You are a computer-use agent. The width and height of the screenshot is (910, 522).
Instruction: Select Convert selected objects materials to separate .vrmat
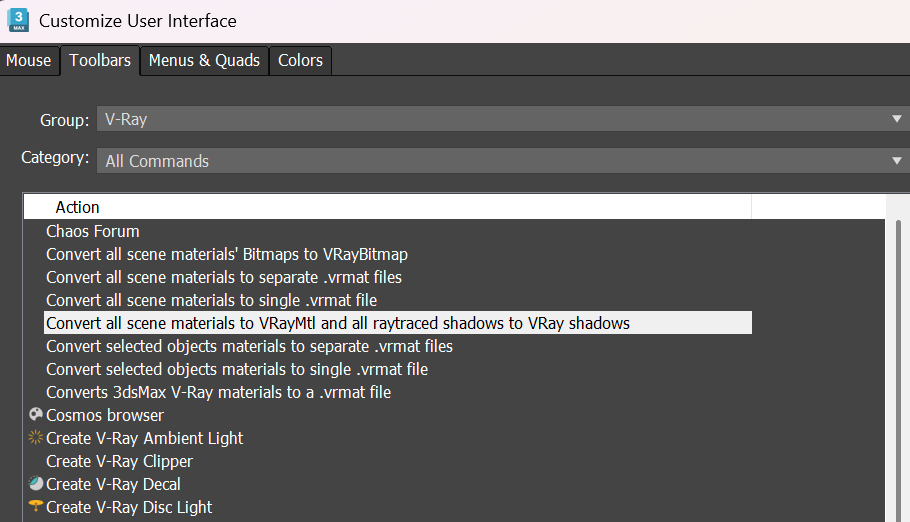click(x=250, y=346)
